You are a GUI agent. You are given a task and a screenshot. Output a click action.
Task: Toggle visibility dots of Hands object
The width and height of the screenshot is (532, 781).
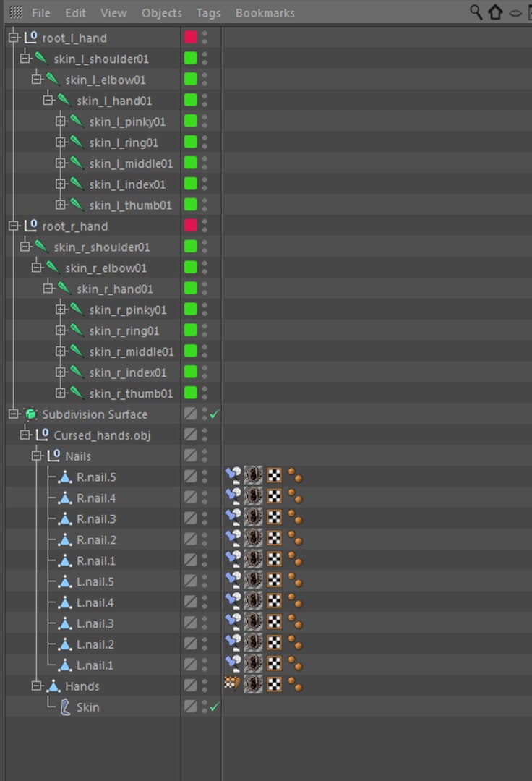tap(205, 686)
